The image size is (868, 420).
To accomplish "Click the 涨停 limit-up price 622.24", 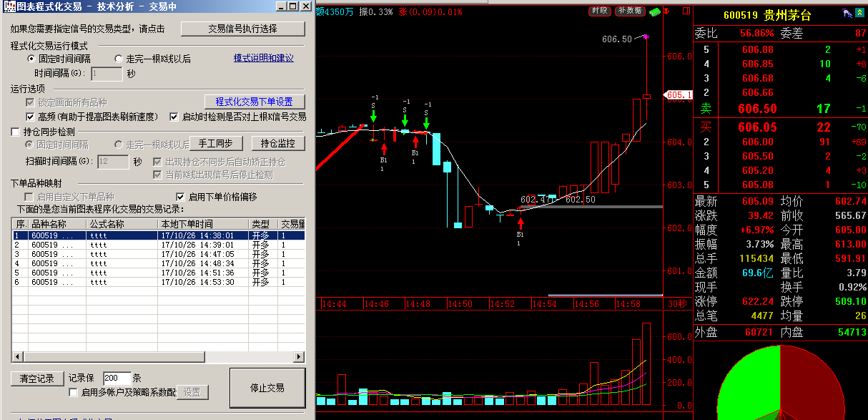I will [x=758, y=302].
